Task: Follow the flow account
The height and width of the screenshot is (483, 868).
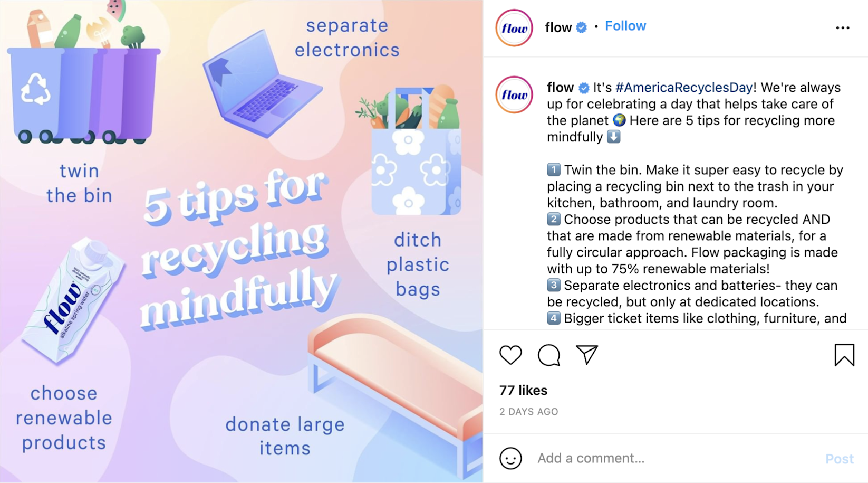Action: 625,26
